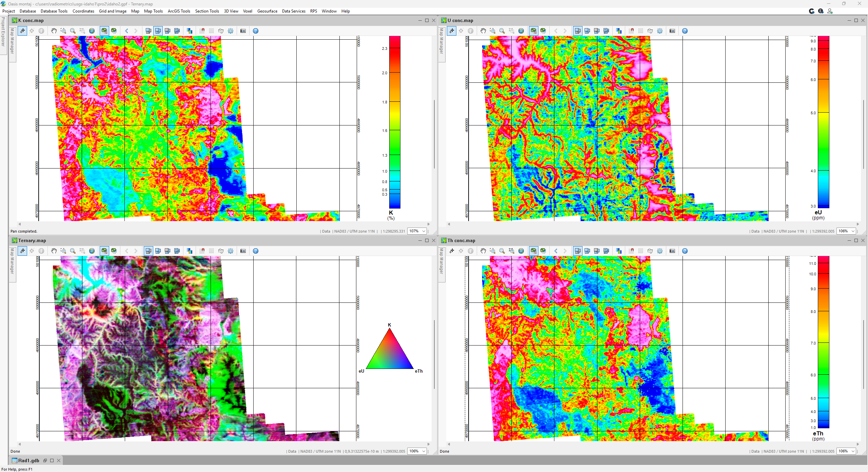Click the previous-view back arrow in Th conc.map
Image resolution: width=868 pixels, height=472 pixels.
[555, 251]
